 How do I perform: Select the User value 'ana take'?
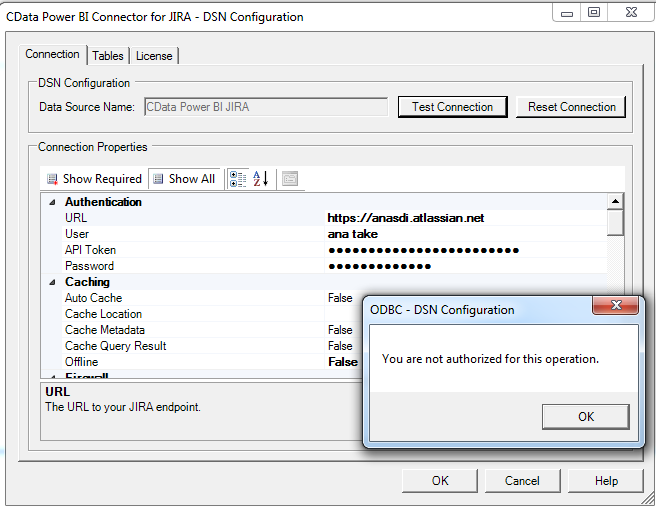pyautogui.click(x=353, y=234)
